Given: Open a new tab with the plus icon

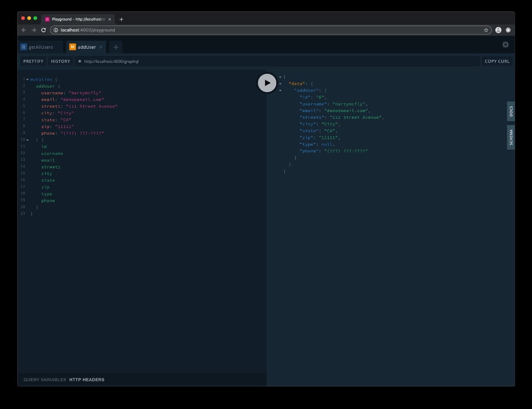Looking at the screenshot, I should click(115, 47).
